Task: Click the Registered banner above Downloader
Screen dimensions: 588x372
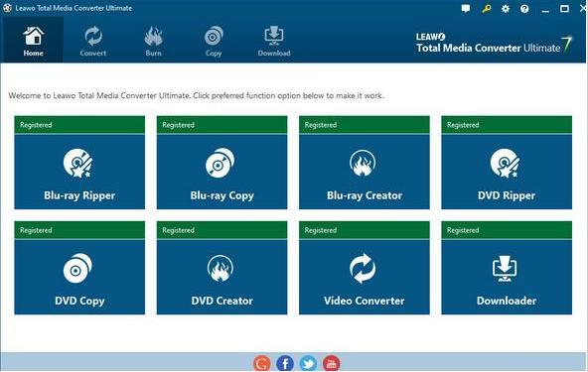Action: (507, 230)
